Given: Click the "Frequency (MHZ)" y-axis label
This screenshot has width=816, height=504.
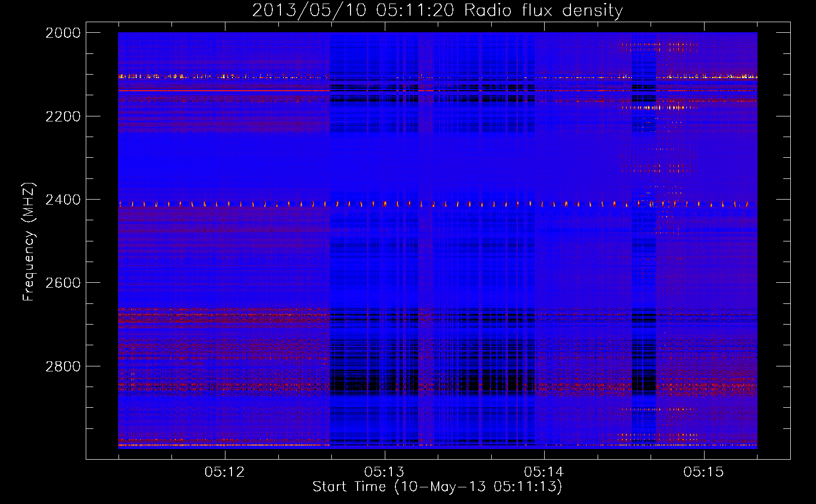Looking at the screenshot, I should [29, 242].
